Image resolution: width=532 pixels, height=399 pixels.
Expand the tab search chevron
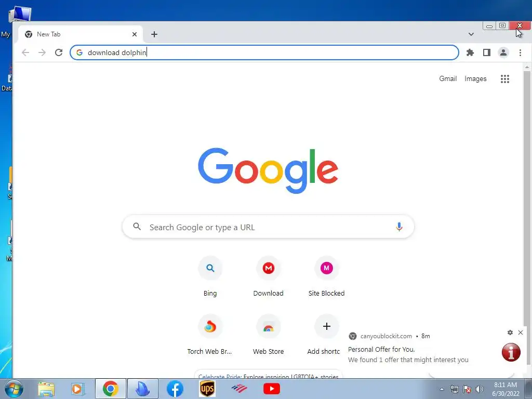coord(471,34)
